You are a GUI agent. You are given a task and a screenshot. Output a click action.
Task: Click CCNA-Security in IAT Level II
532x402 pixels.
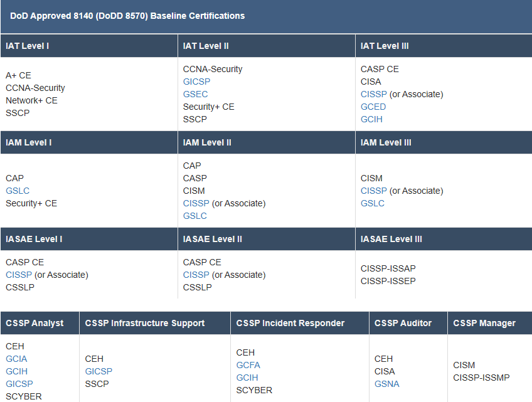coord(213,69)
